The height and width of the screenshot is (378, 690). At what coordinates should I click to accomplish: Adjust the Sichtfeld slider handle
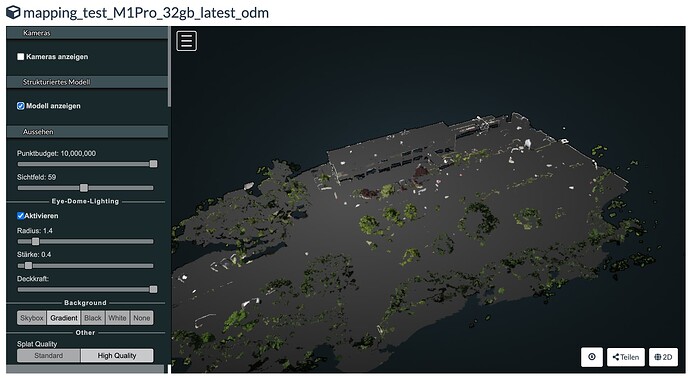click(84, 188)
